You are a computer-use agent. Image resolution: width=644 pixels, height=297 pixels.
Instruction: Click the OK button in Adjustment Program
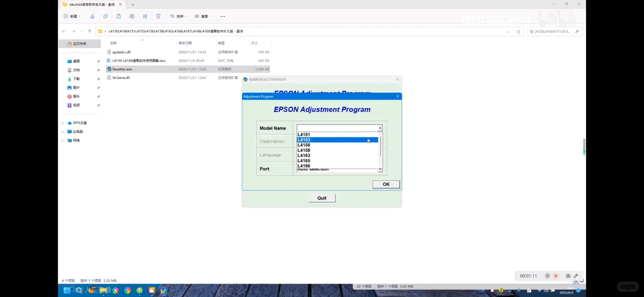tap(386, 184)
